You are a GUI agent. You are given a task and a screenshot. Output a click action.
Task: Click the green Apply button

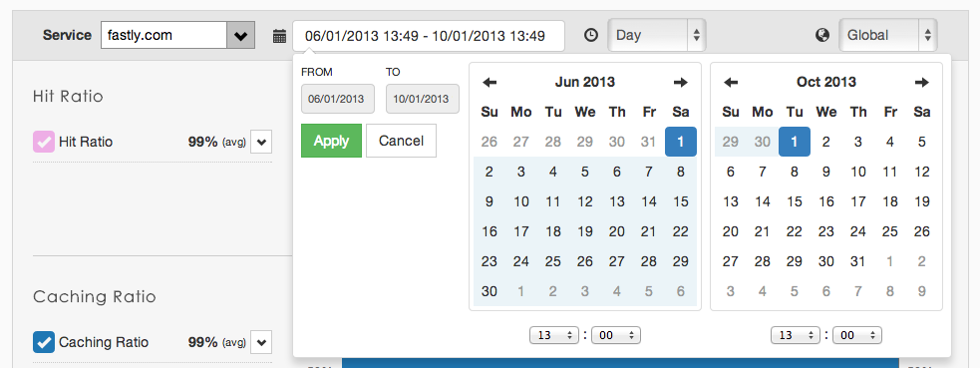point(331,141)
